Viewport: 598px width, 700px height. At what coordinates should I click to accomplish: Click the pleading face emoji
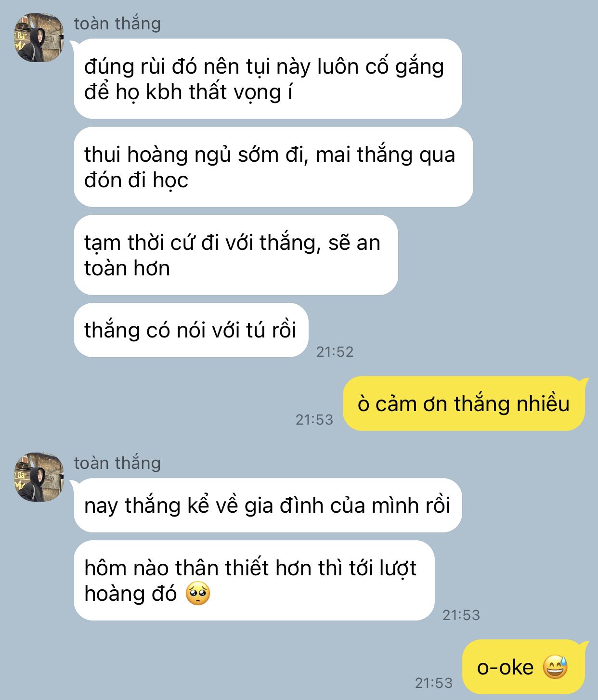(198, 594)
